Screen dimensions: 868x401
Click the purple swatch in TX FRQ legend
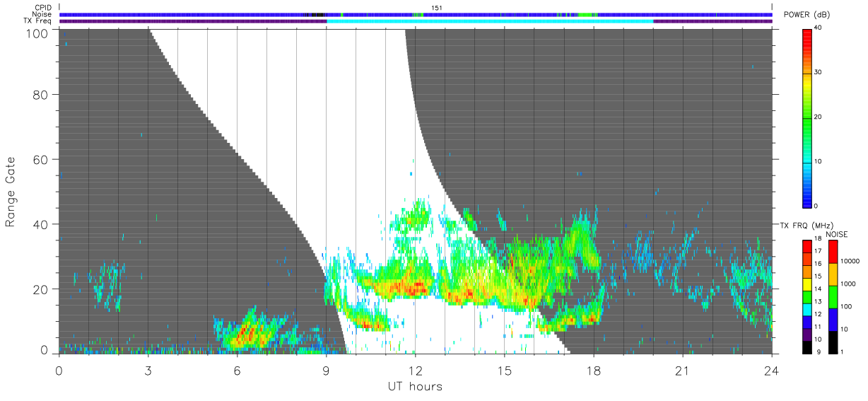807,335
